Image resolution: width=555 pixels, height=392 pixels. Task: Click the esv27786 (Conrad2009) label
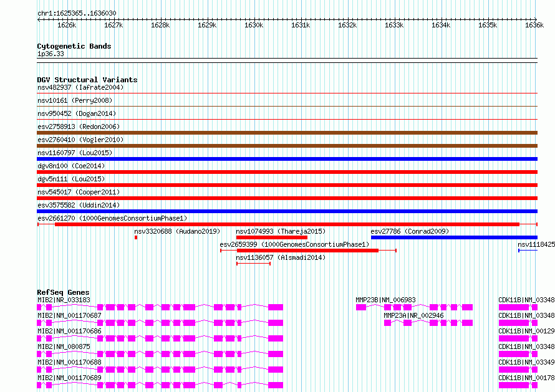coord(410,231)
